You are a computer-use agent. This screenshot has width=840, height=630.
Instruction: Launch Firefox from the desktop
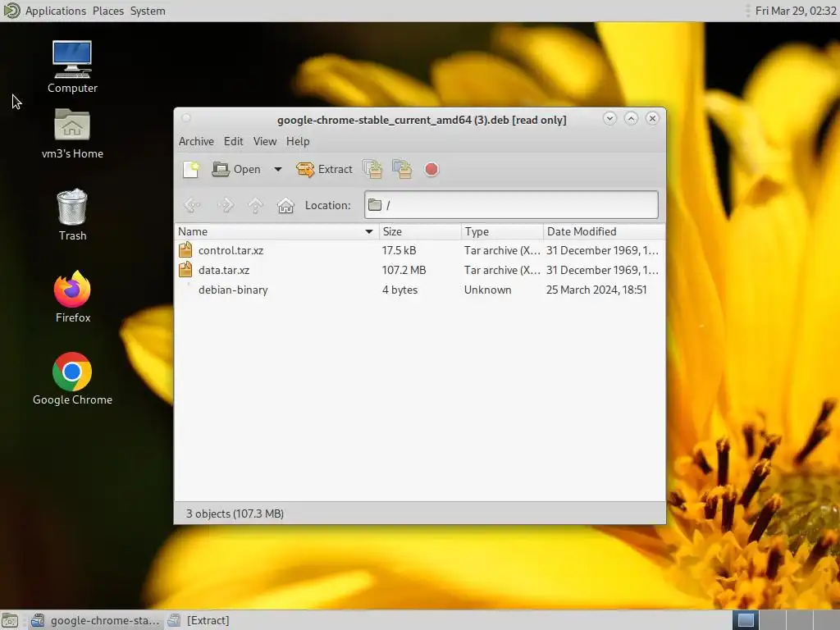(72, 297)
